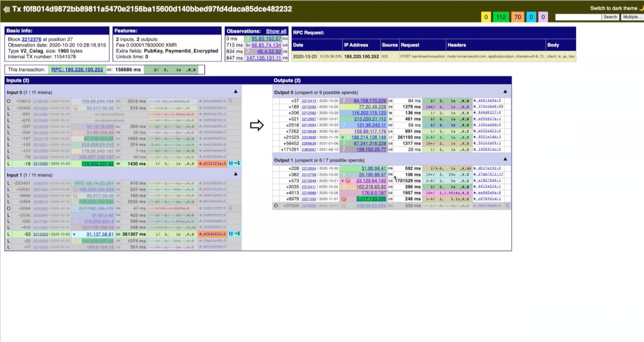Click the back arrow beside Tx hash
The width and height of the screenshot is (644, 342).
pos(6,9)
